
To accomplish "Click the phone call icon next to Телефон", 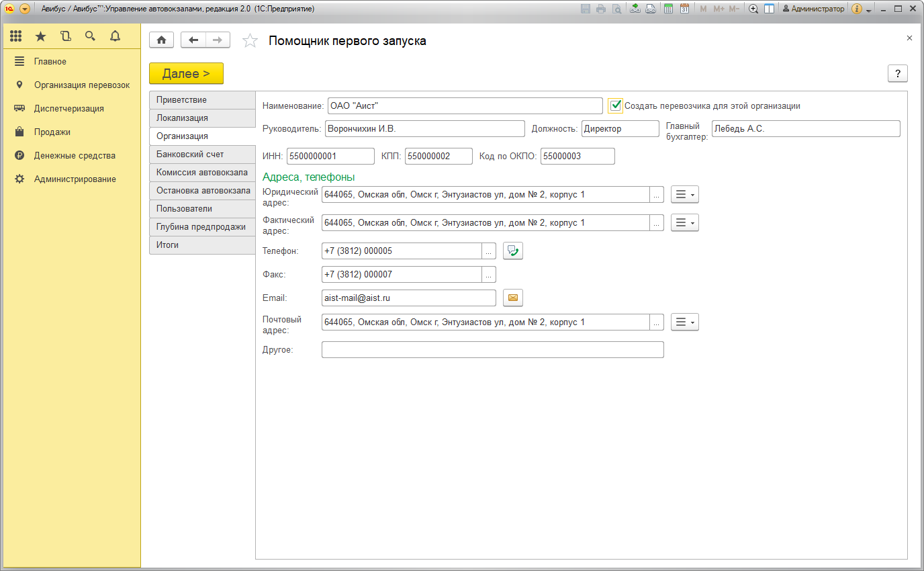I will pos(512,251).
